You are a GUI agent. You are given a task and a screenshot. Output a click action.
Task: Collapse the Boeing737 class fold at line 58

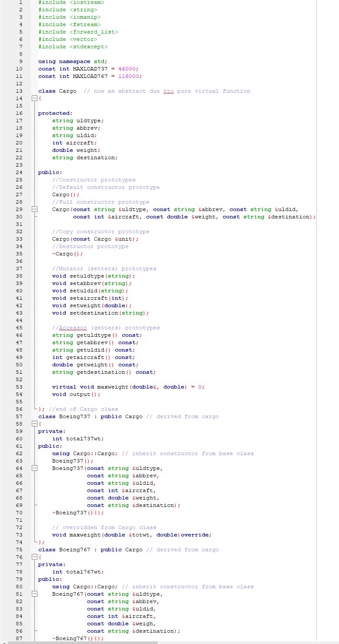point(34,424)
